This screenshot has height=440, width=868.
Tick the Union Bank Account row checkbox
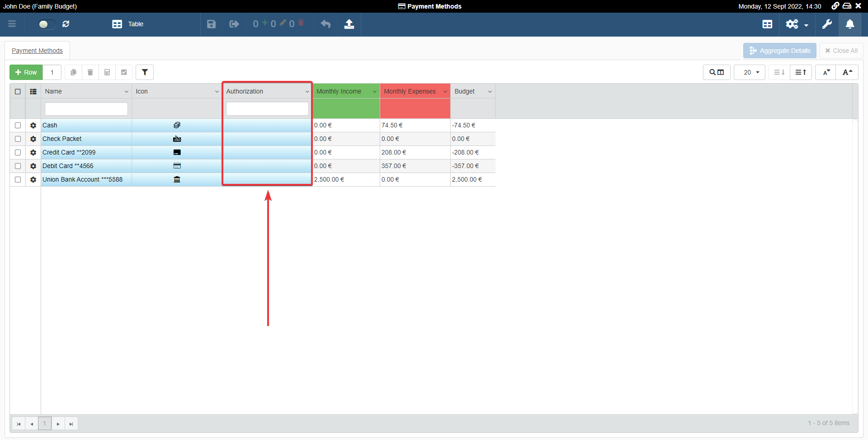click(18, 180)
